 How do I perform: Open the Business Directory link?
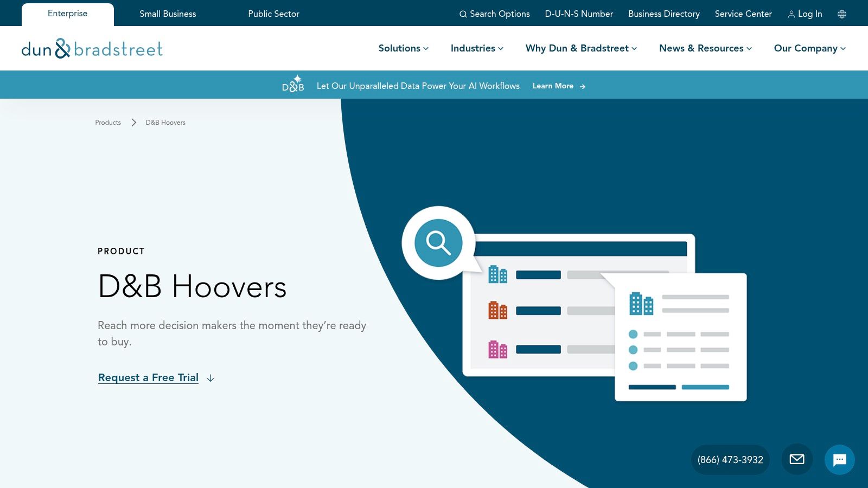click(663, 14)
